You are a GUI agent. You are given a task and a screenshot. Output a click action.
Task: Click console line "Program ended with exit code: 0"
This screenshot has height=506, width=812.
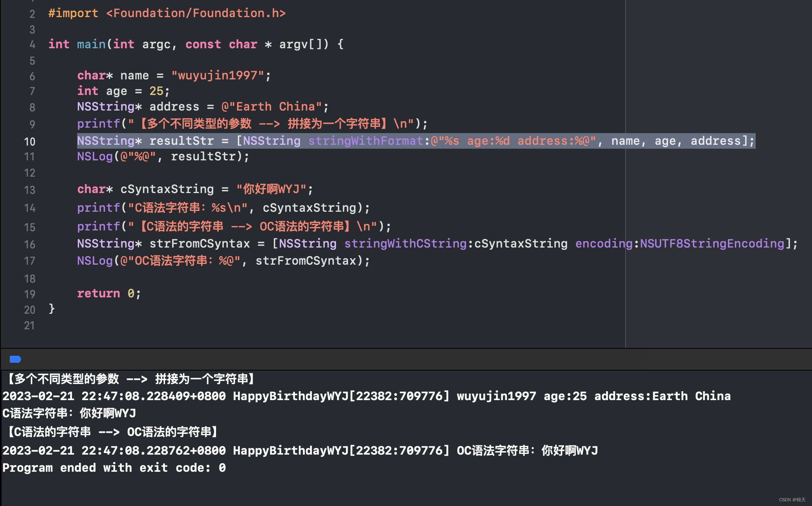(114, 467)
